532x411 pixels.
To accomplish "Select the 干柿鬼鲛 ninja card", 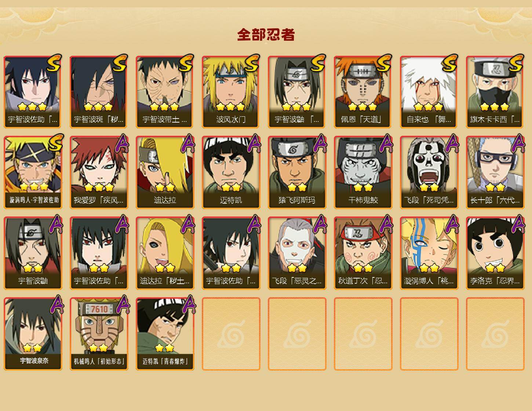I will tap(363, 172).
